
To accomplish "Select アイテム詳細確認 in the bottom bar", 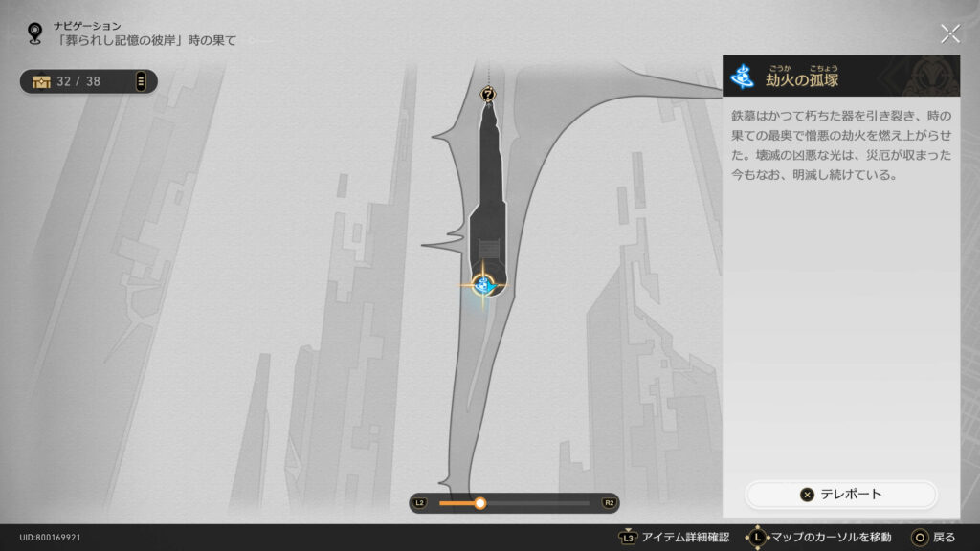I will click(x=685, y=538).
